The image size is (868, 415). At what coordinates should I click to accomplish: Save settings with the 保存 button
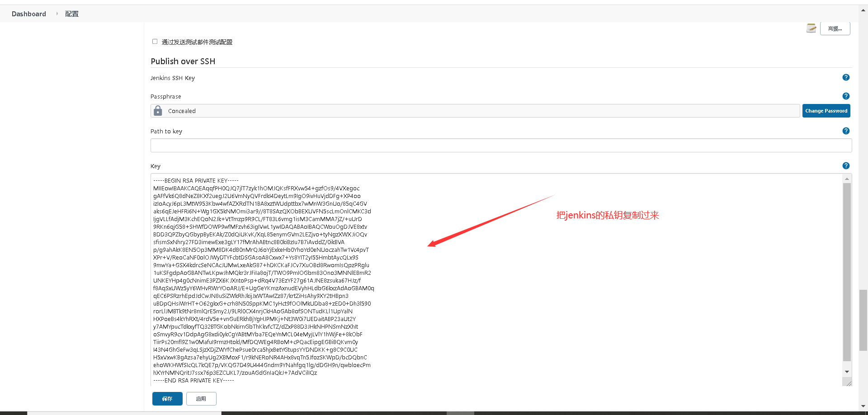[167, 399]
